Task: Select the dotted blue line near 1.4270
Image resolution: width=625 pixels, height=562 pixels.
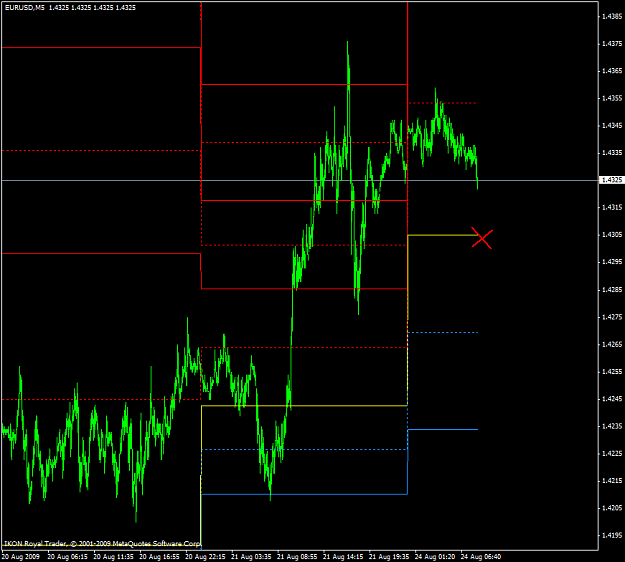Action: click(442, 332)
